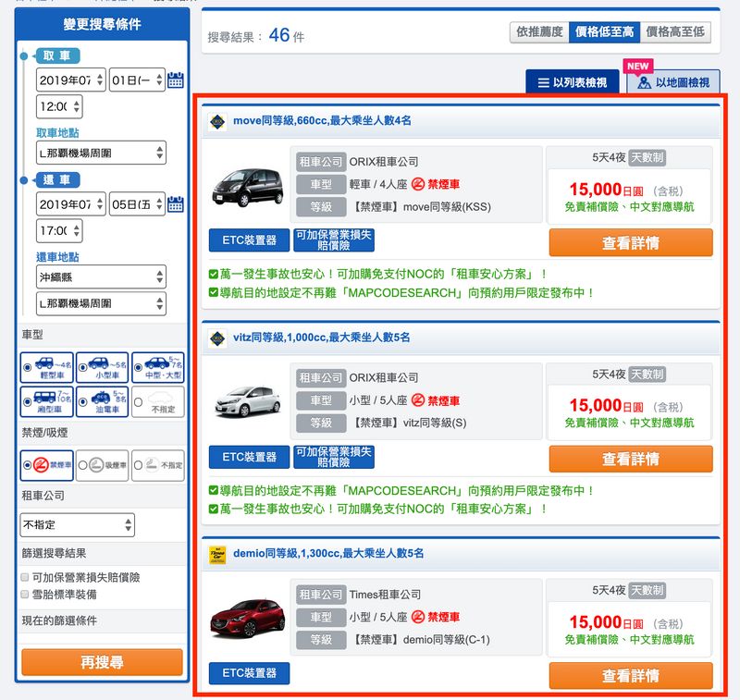740x700 pixels.
Task: Open move同等級,660cc listing title link
Action: tap(322, 121)
